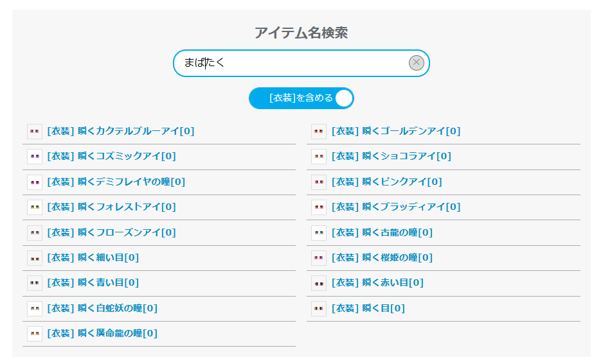The width and height of the screenshot is (612, 364).
Task: Open the 瞬く白蛇妖の瞳[0] link
Action: click(102, 308)
